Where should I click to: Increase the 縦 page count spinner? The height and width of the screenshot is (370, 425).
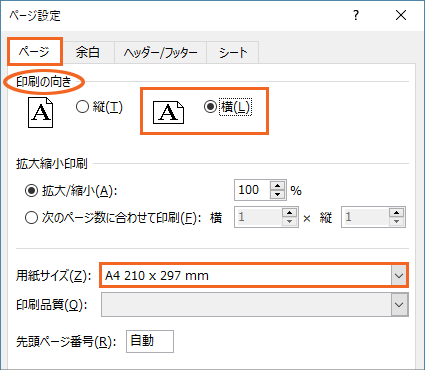pos(396,213)
